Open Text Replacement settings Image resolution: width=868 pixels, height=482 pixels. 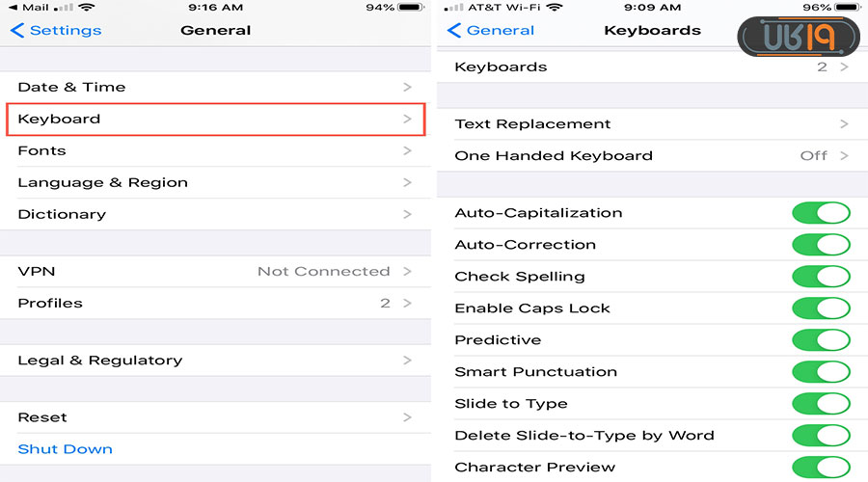pyautogui.click(x=651, y=124)
